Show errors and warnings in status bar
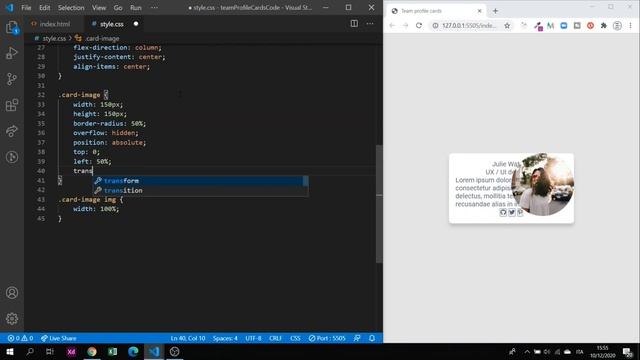Viewport: 640px width, 360px height. [x=20, y=338]
